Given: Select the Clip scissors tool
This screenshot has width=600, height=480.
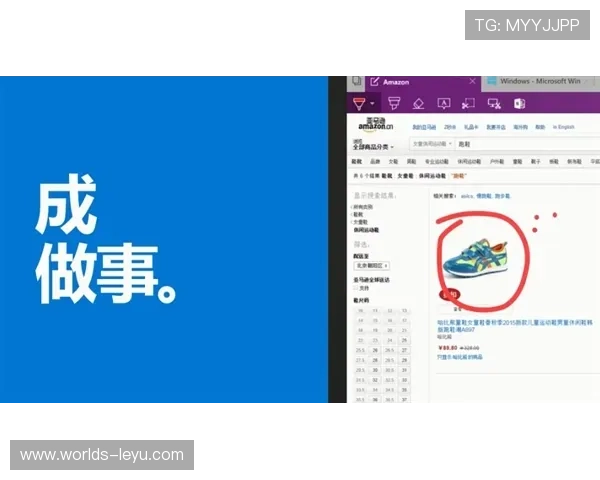Looking at the screenshot, I should pyautogui.click(x=468, y=103).
